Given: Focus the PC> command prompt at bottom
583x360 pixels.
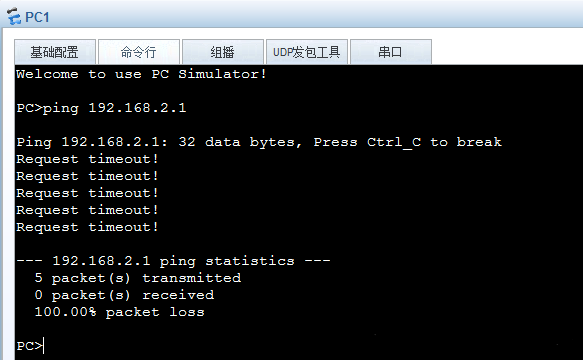Looking at the screenshot, I should tap(30, 346).
